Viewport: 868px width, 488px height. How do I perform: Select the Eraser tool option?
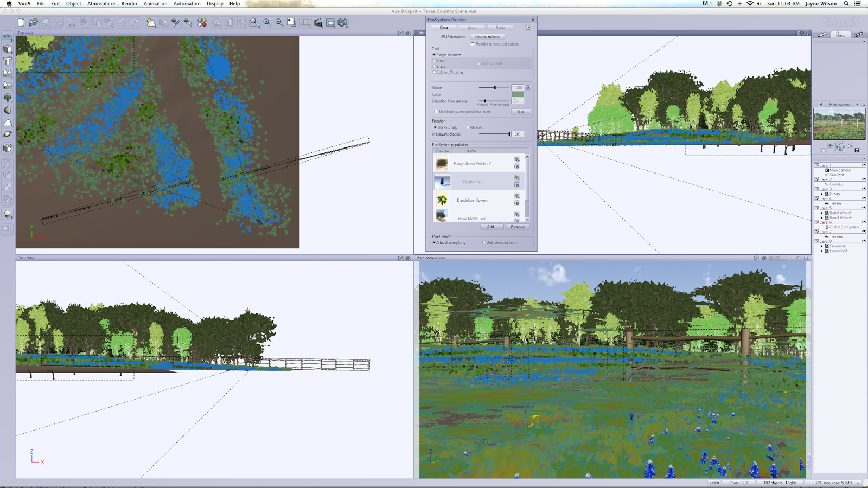coord(441,66)
